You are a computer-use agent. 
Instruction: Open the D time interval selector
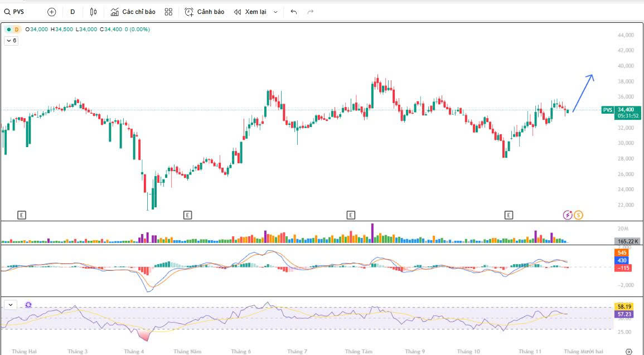[x=72, y=12]
